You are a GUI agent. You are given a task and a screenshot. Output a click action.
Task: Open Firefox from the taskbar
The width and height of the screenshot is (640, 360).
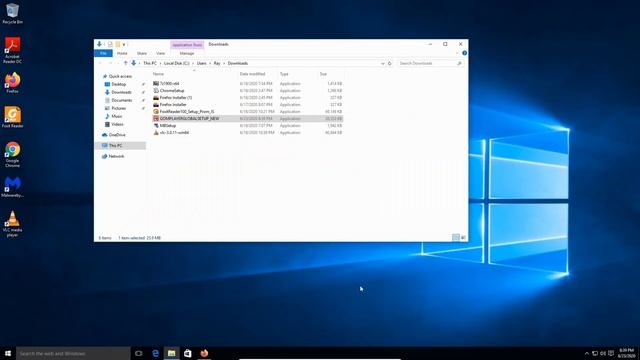click(x=204, y=353)
